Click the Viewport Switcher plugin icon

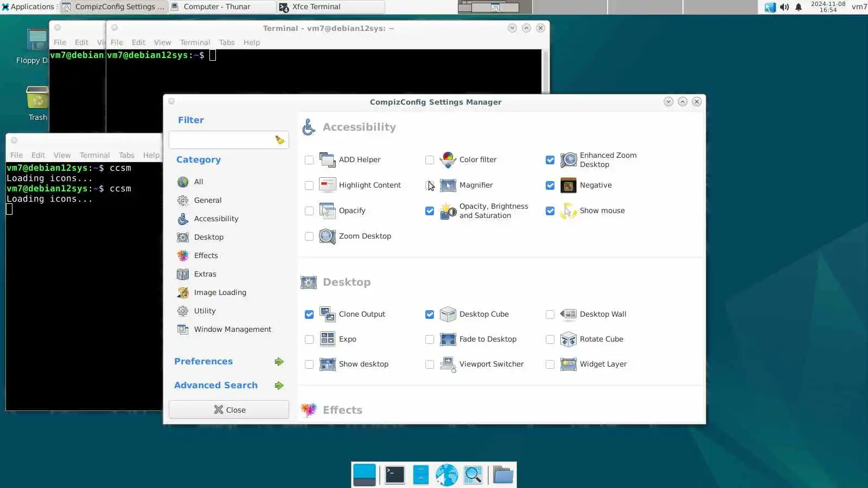[448, 364]
